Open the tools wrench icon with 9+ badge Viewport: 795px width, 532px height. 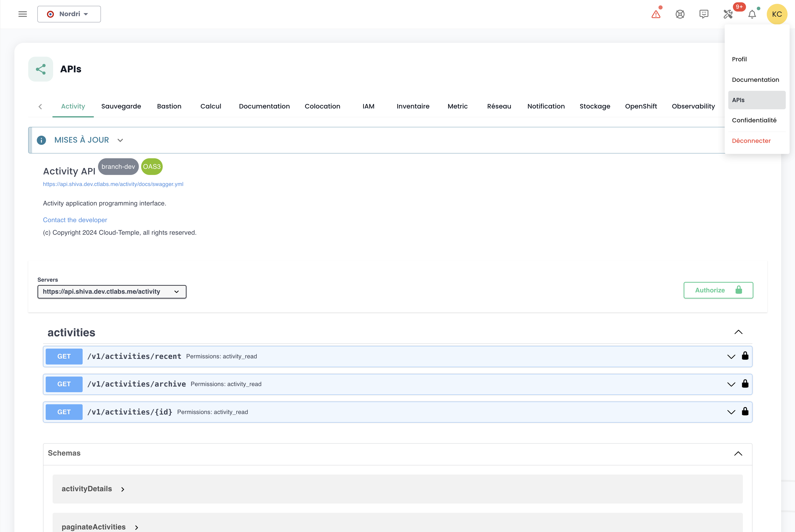pyautogui.click(x=728, y=14)
